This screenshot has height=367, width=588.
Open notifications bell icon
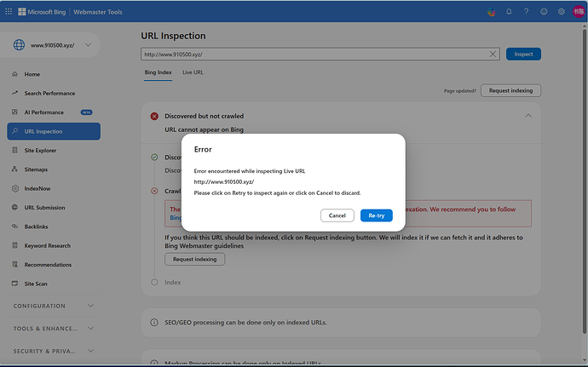point(509,12)
